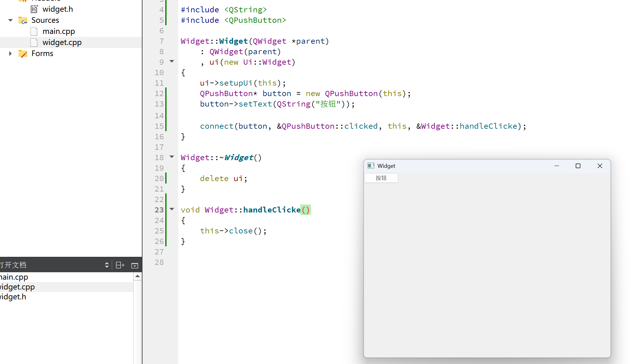630x364 pixels.
Task: Expand the Forms folder tree node
Action: click(x=10, y=54)
